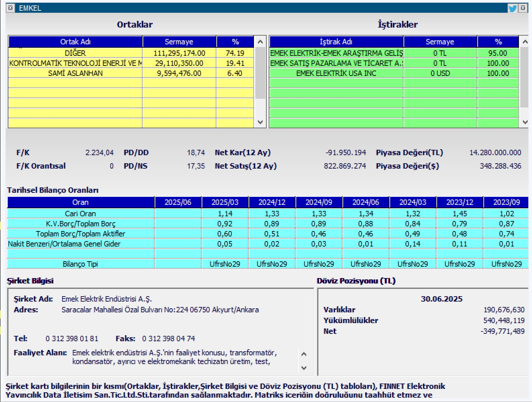Select EMEK ELEKTRİK-EMEK ARAŞTIRMA GELİŞ subsidiary row

tap(394, 53)
